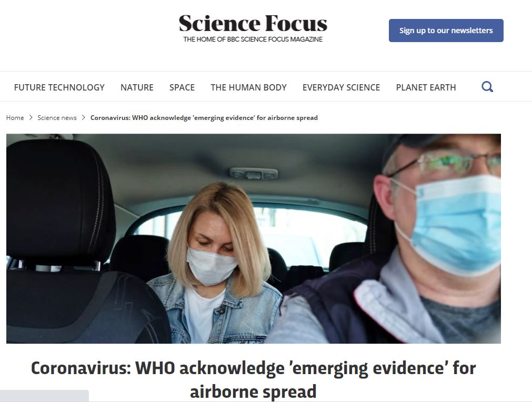Open the search magnifier icon

(x=487, y=87)
